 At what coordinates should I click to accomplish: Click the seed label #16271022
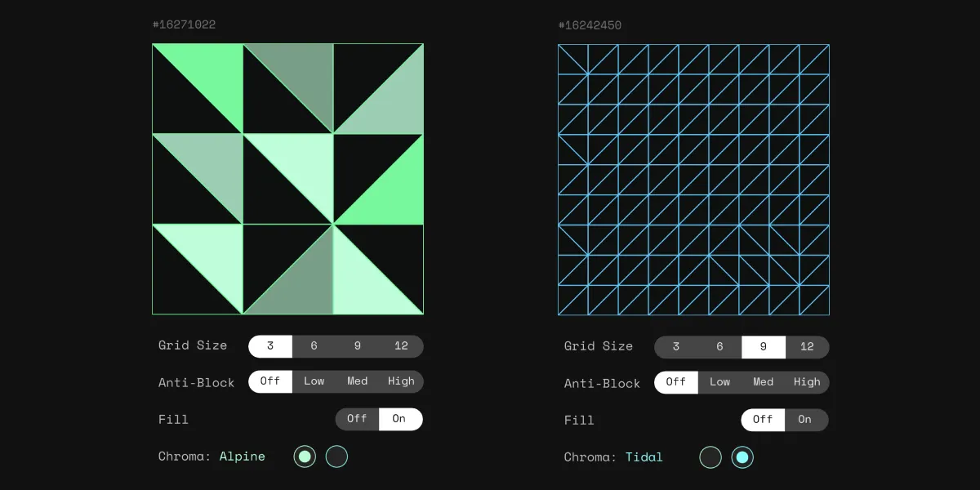184,24
